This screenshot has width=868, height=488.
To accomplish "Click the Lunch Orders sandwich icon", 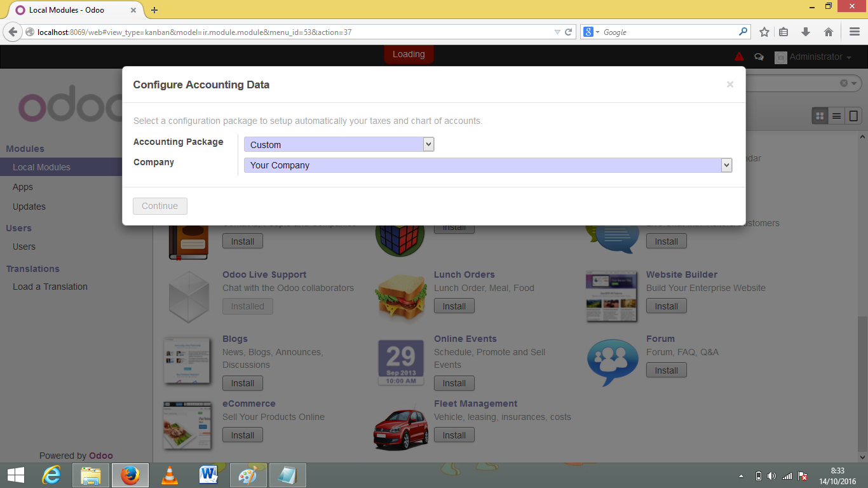I will 400,296.
